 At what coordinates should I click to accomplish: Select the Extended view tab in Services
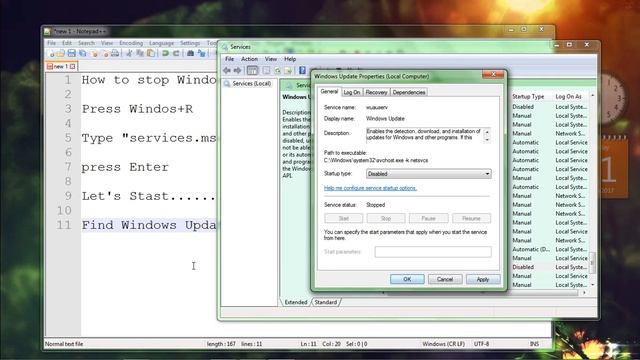click(296, 302)
